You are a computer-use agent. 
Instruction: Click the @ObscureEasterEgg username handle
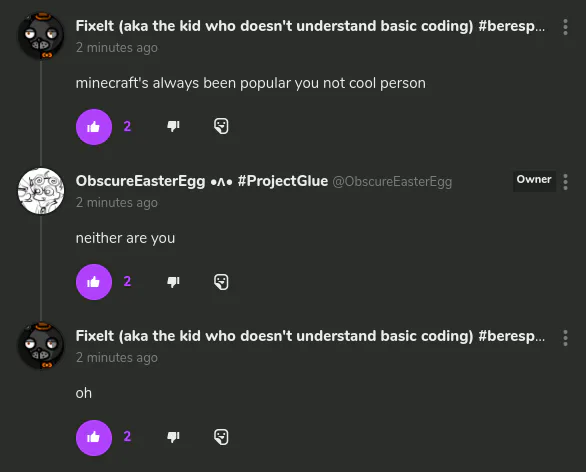tap(392, 182)
